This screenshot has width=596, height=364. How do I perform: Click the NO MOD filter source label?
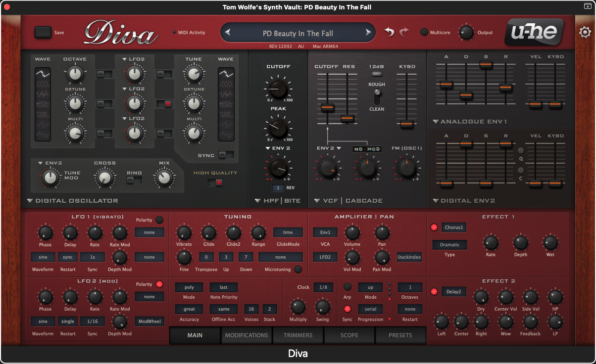click(367, 149)
